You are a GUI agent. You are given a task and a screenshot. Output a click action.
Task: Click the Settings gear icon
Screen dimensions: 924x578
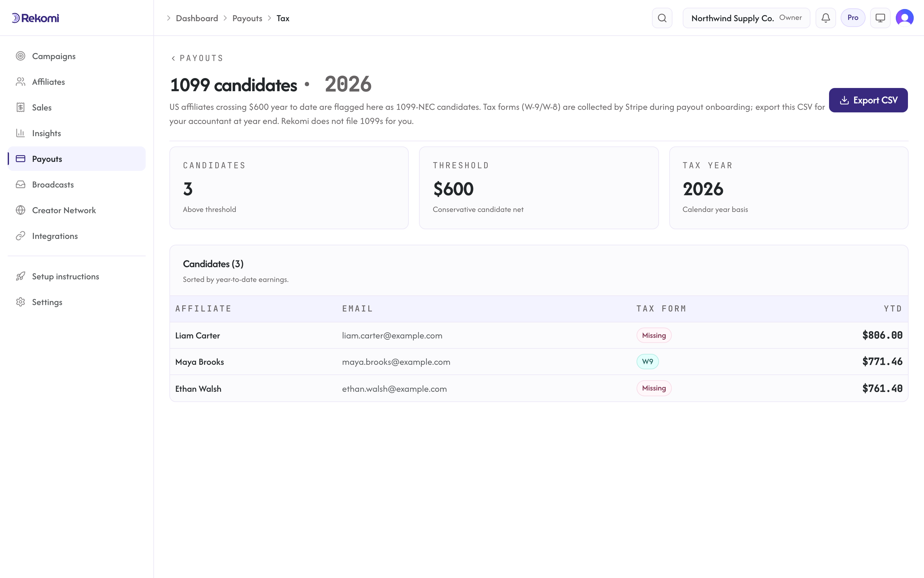(x=21, y=302)
